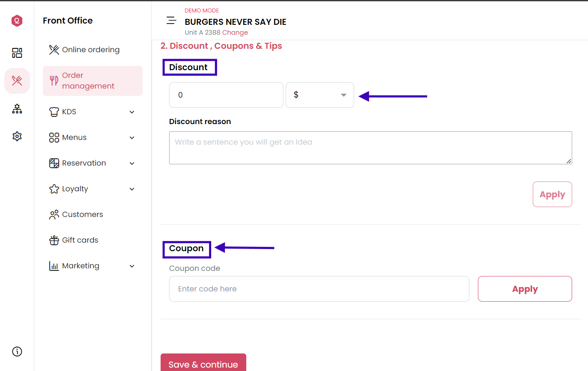
Task: Open the KDS menu item
Action: (x=93, y=112)
